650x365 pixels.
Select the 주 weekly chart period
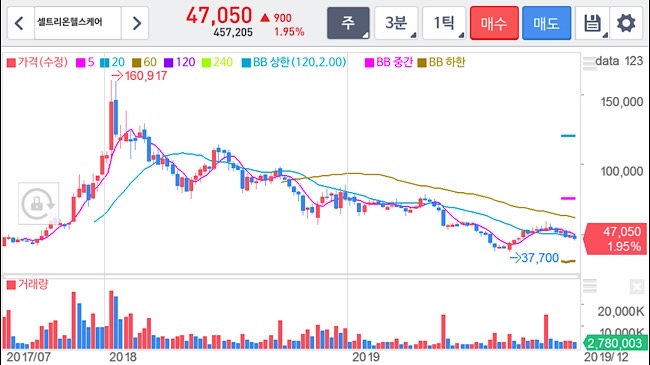(x=348, y=23)
